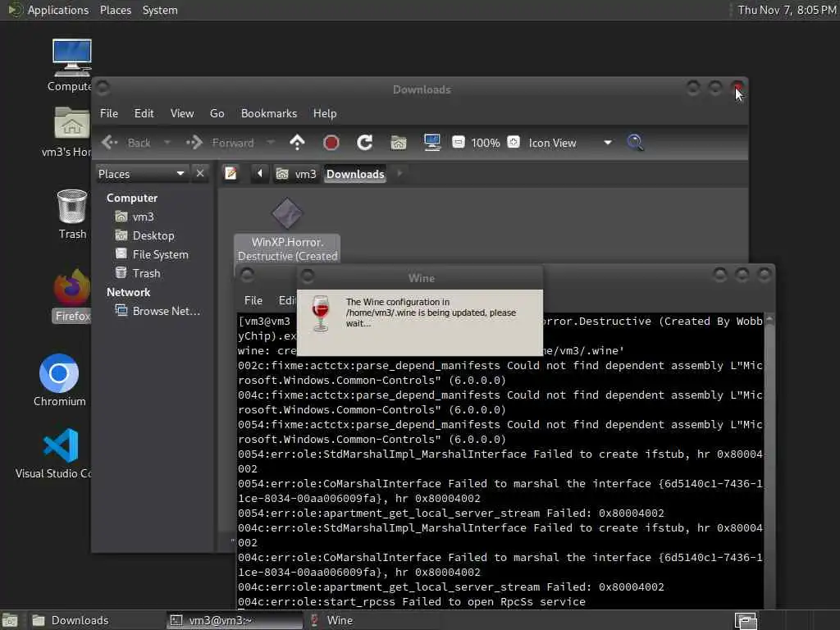Image resolution: width=840 pixels, height=630 pixels.
Task: Open Help menu in file manager
Action: point(325,113)
